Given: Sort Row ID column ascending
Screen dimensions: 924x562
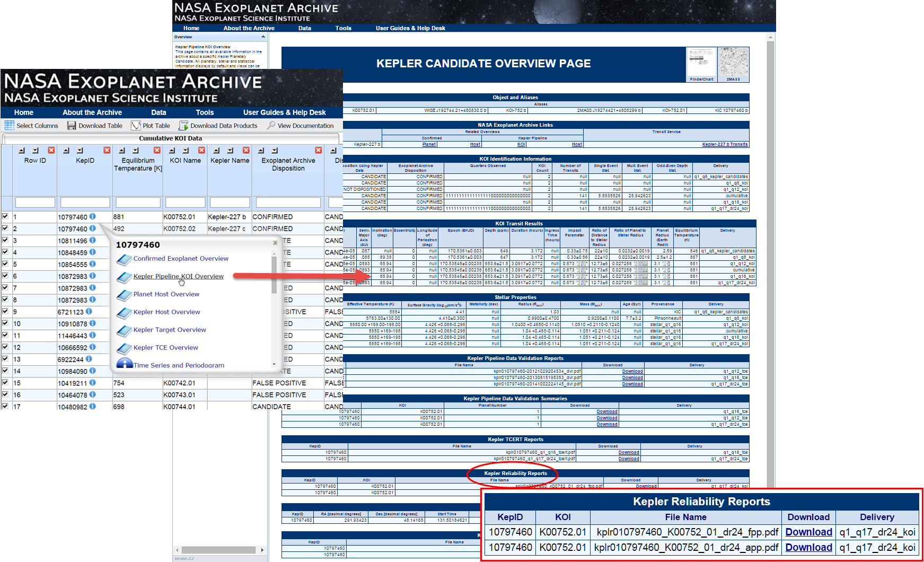Looking at the screenshot, I should tap(22, 151).
